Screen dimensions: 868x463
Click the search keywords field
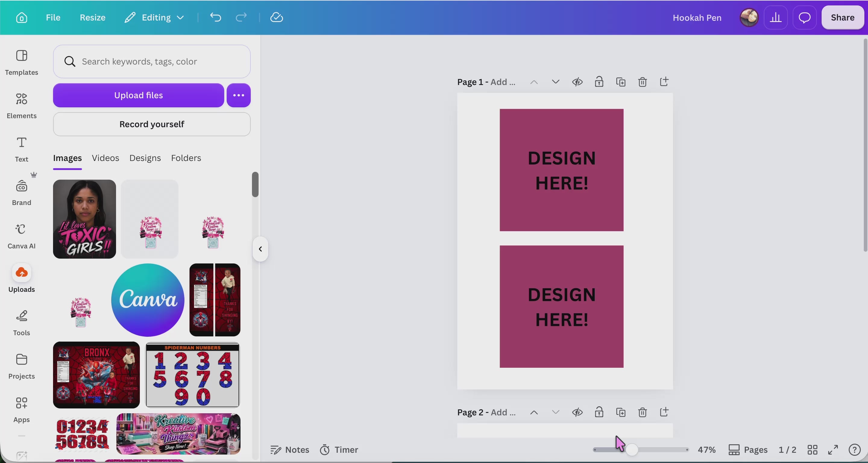click(152, 61)
